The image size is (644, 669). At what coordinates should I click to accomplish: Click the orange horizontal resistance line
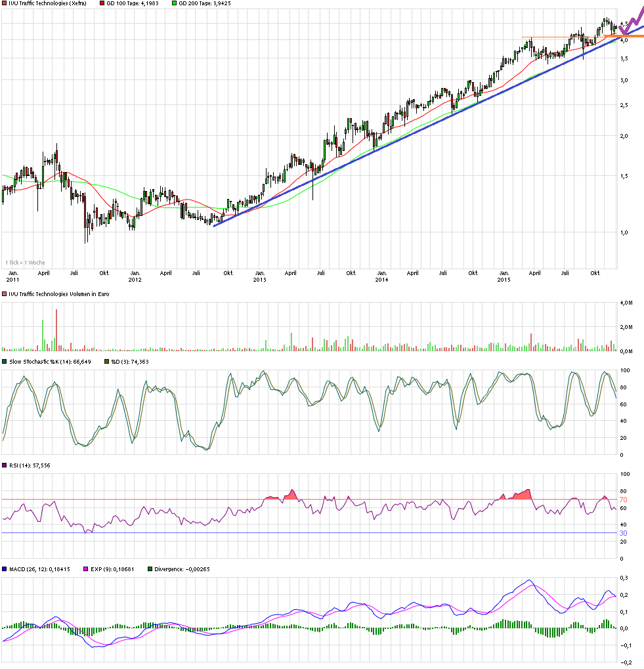[545, 36]
